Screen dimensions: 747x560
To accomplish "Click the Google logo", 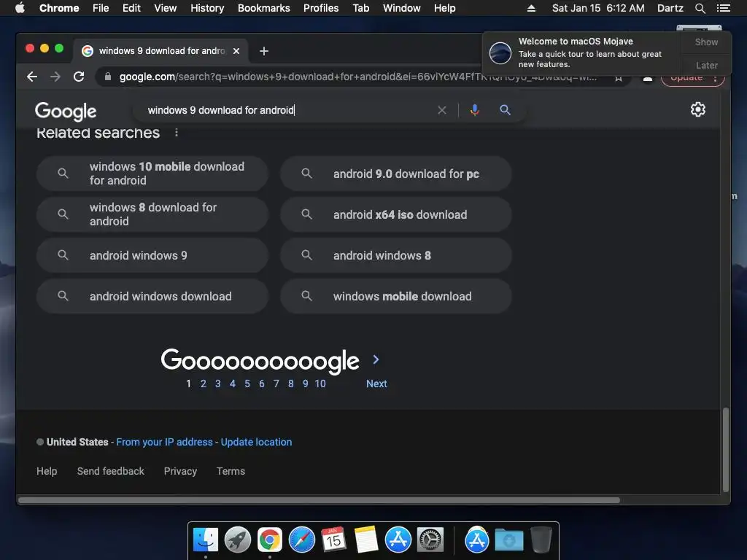I will tap(66, 112).
